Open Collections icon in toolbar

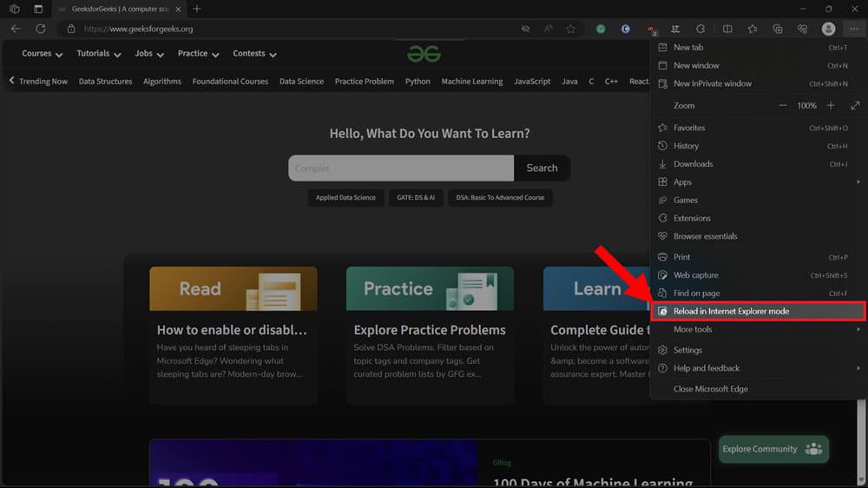[777, 29]
